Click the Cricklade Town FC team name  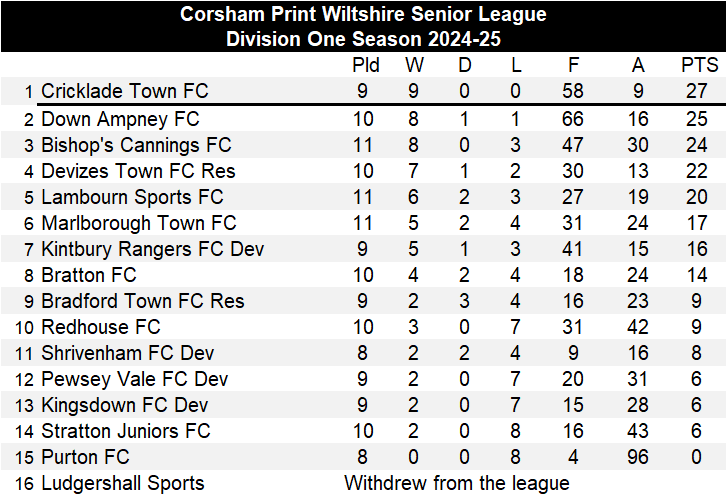(x=124, y=91)
